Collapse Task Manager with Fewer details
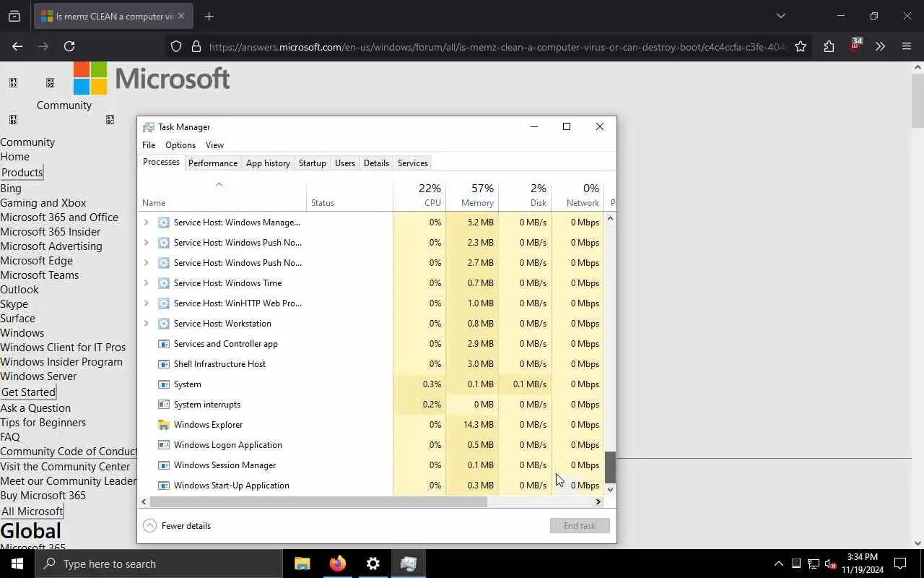This screenshot has width=924, height=578. (178, 526)
